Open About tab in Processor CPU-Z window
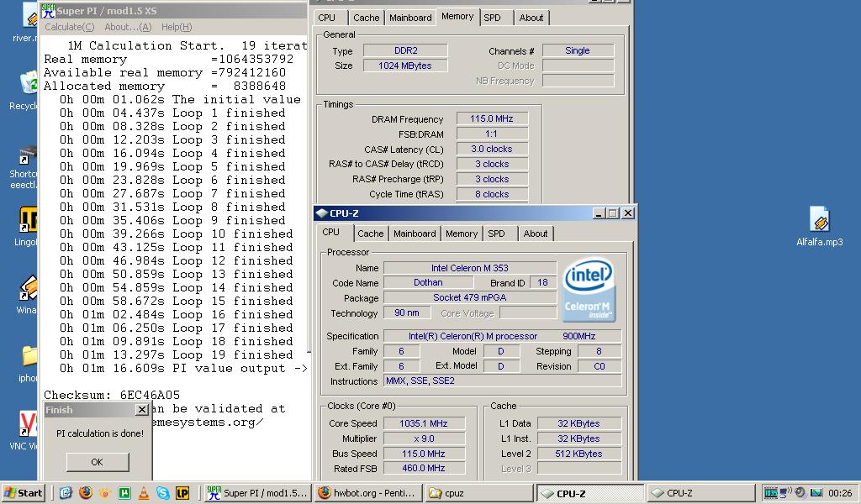Screen dimensions: 861x504 [536, 234]
